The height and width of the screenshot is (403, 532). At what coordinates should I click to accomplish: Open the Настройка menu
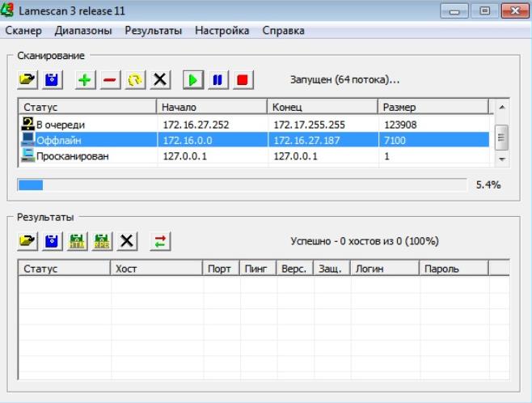pyautogui.click(x=222, y=31)
